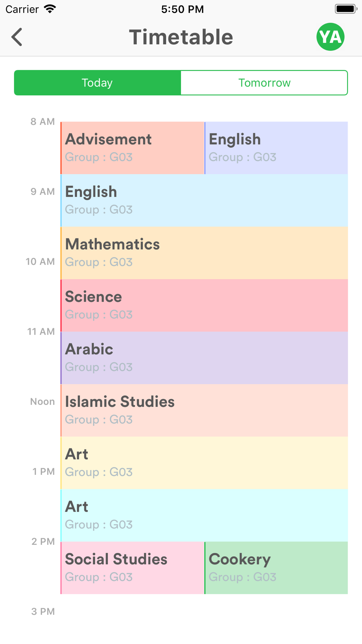
Task: Tap the back arrow icon
Action: tap(17, 37)
